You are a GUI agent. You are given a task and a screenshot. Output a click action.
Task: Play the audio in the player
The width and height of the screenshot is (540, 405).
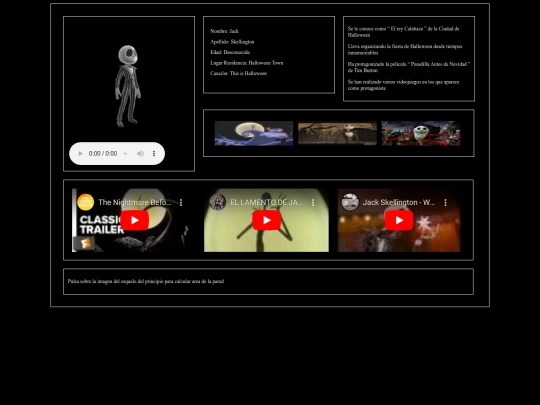tap(80, 154)
